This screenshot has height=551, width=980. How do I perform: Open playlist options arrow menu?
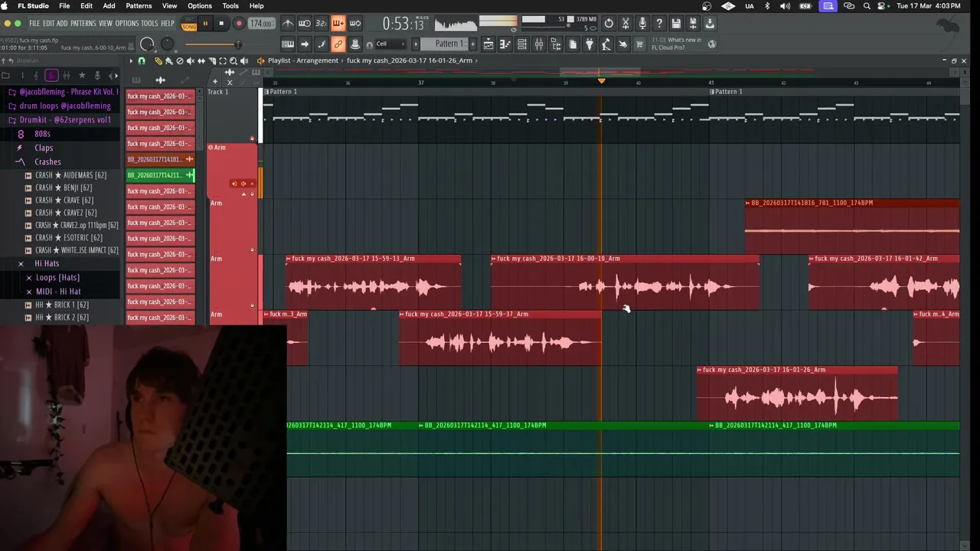point(131,60)
